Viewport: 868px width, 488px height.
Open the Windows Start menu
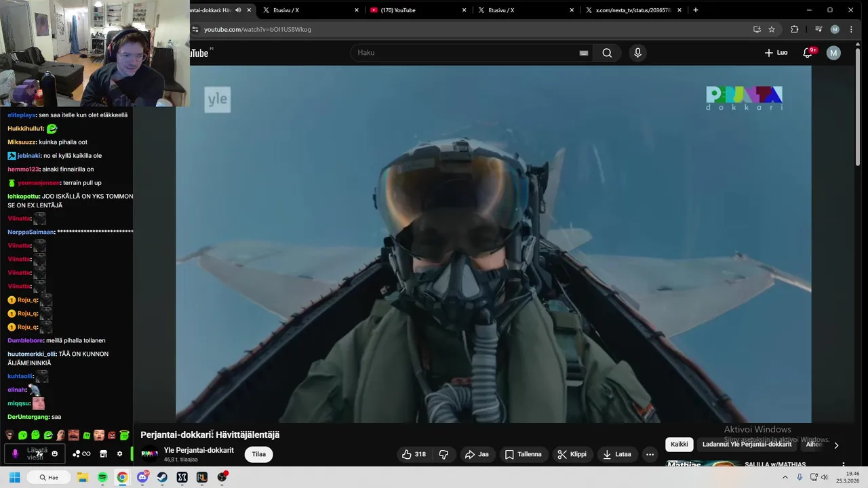pyautogui.click(x=14, y=477)
